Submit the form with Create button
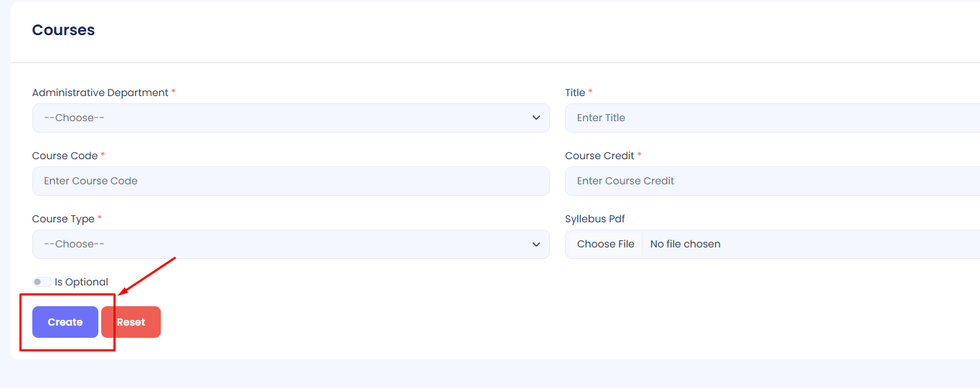This screenshot has height=388, width=980. point(65,322)
